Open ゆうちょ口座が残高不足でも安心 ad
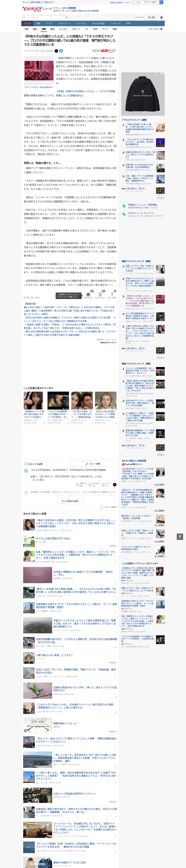 click(x=53, y=538)
